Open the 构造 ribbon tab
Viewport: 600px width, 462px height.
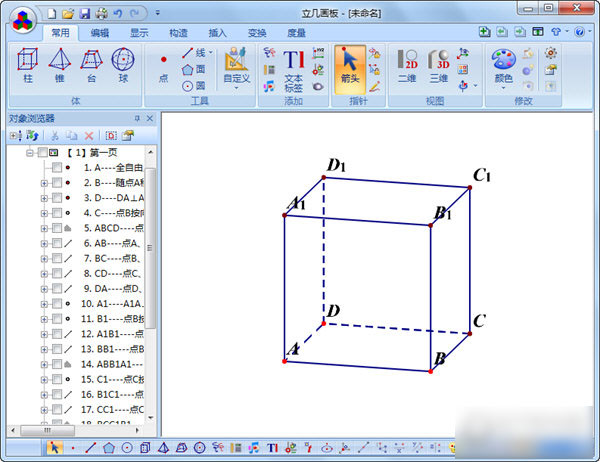tap(178, 32)
